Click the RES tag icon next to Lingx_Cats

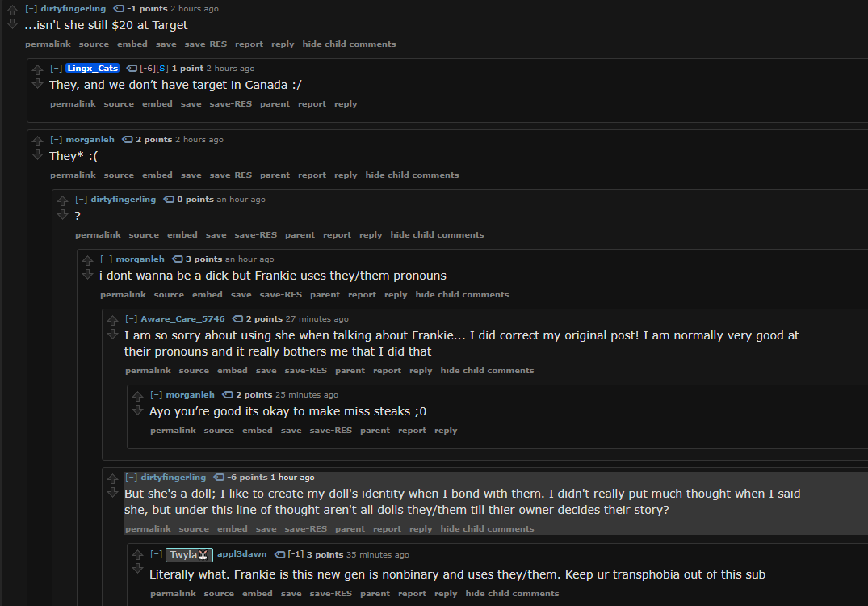point(132,69)
